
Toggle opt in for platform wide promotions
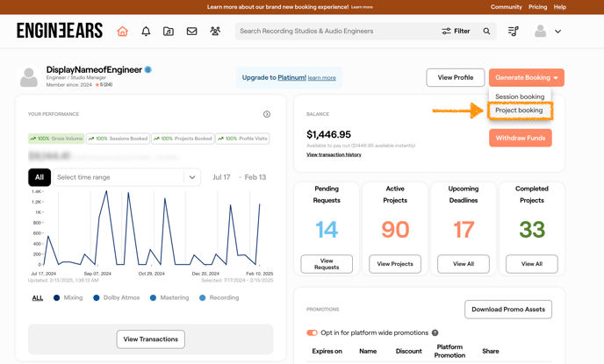[x=312, y=333]
